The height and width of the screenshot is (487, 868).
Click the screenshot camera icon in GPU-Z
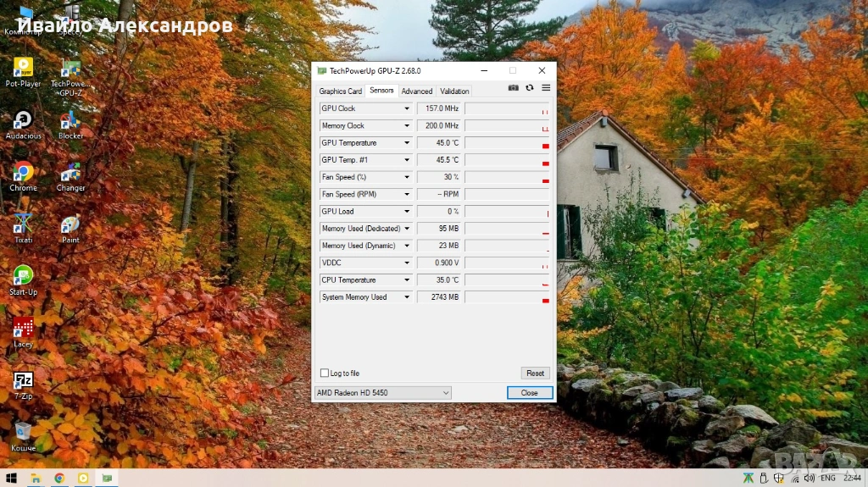pos(513,88)
